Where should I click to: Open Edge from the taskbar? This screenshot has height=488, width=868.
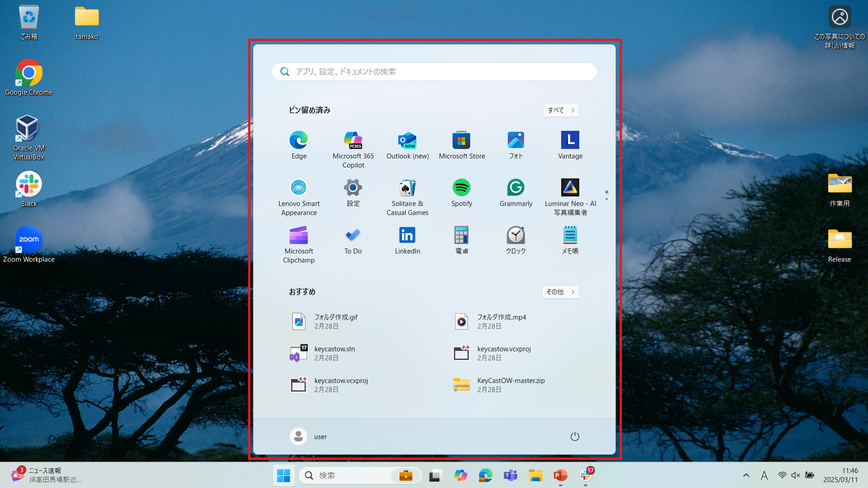485,475
